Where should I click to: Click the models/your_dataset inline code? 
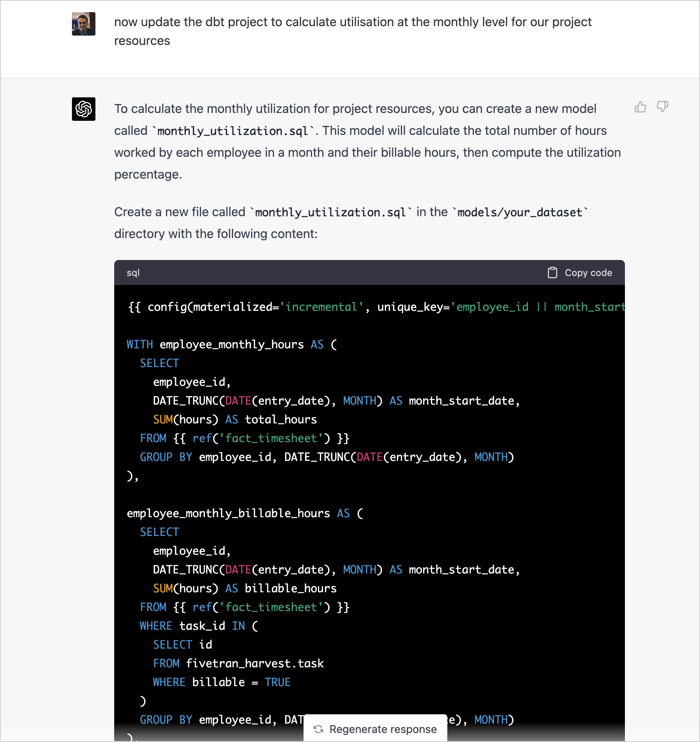(520, 212)
